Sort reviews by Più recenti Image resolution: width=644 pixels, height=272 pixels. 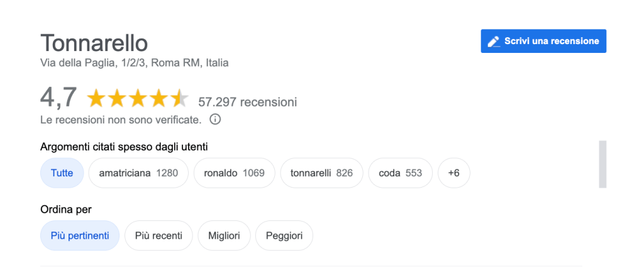click(158, 236)
